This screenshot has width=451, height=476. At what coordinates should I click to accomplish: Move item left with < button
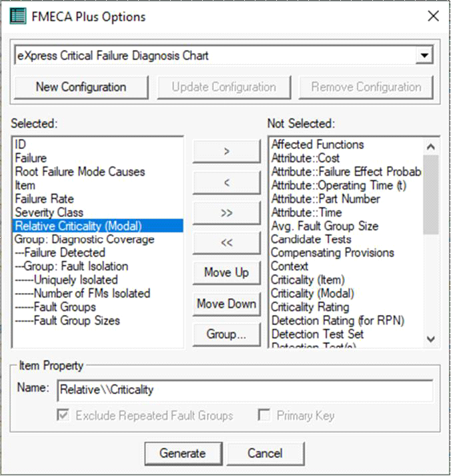[227, 182]
